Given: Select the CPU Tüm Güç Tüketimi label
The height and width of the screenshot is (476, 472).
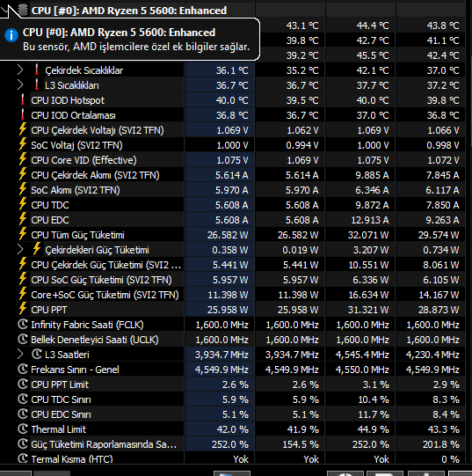Looking at the screenshot, I should pyautogui.click(x=77, y=235).
